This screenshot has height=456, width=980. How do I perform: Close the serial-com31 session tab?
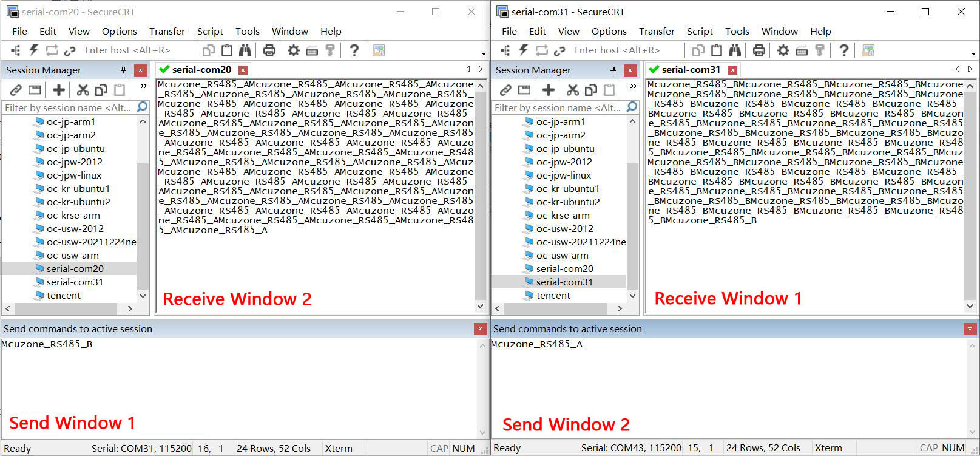point(733,70)
